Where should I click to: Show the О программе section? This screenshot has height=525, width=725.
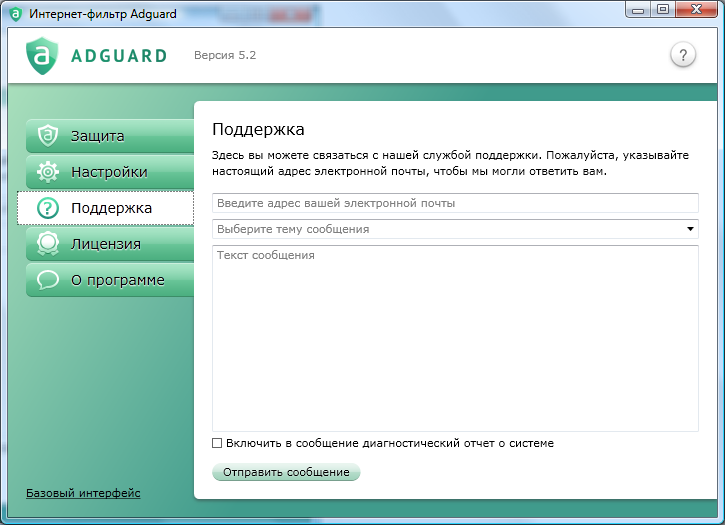point(110,280)
